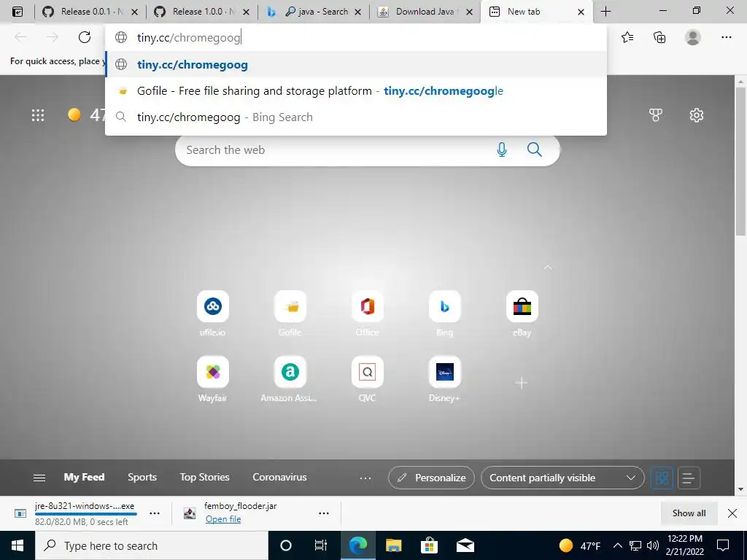Image resolution: width=747 pixels, height=560 pixels.
Task: Open options for femboy_flooder.jar download
Action: (324, 513)
